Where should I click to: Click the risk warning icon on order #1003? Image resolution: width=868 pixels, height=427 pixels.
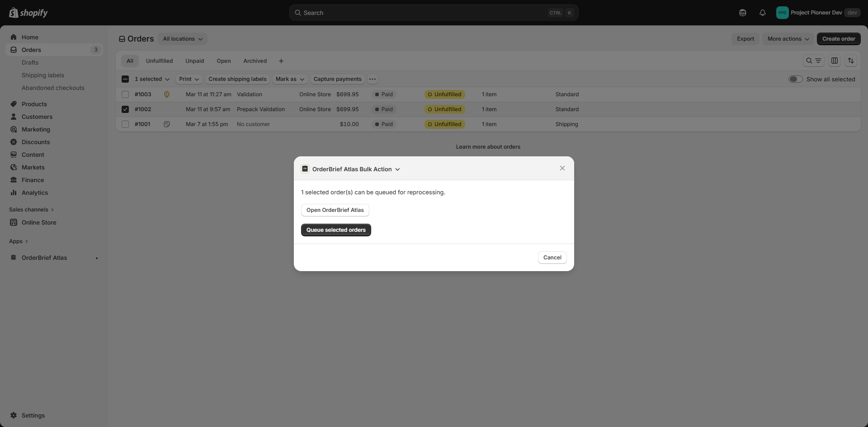click(x=167, y=94)
